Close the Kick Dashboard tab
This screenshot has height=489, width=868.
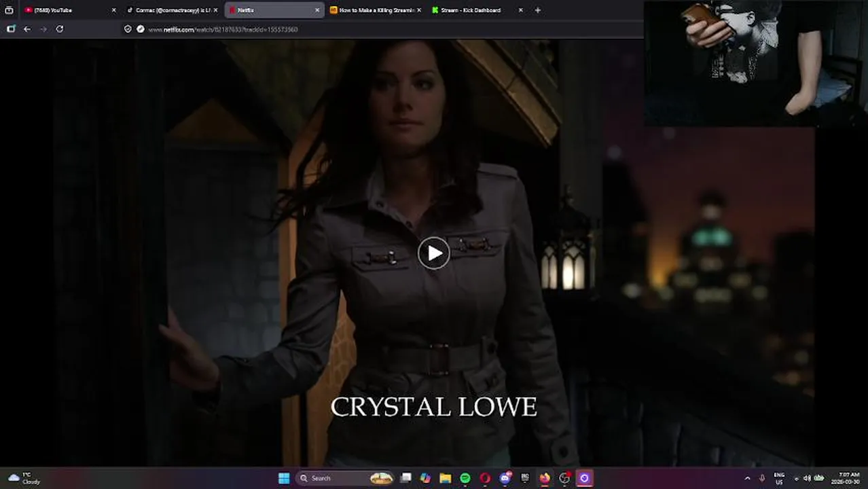click(x=521, y=10)
